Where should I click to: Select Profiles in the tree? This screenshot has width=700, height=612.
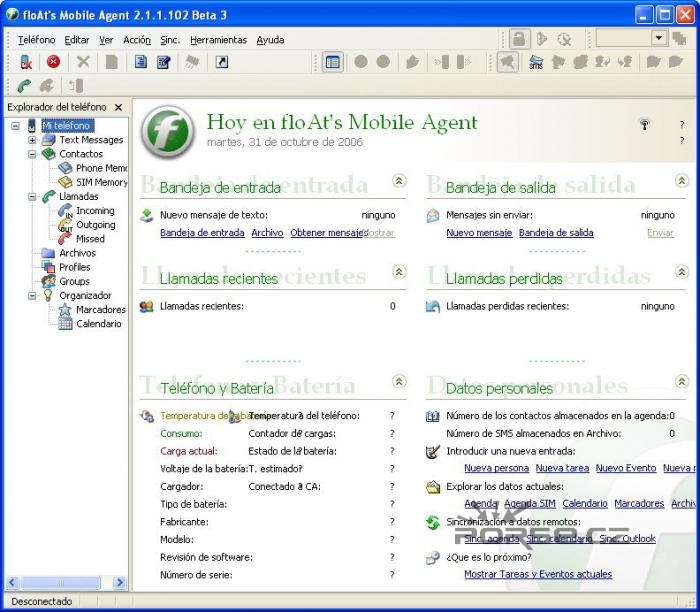tap(75, 267)
